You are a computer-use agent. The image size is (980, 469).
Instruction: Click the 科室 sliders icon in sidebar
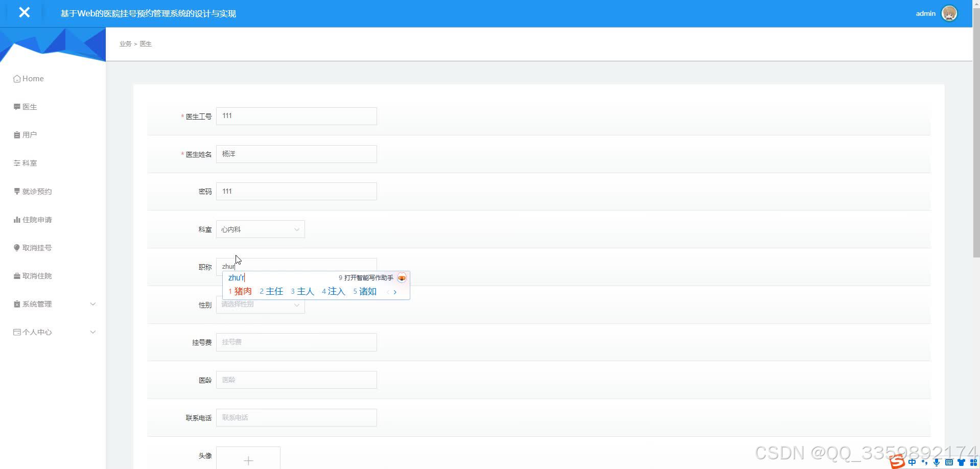pos(17,163)
